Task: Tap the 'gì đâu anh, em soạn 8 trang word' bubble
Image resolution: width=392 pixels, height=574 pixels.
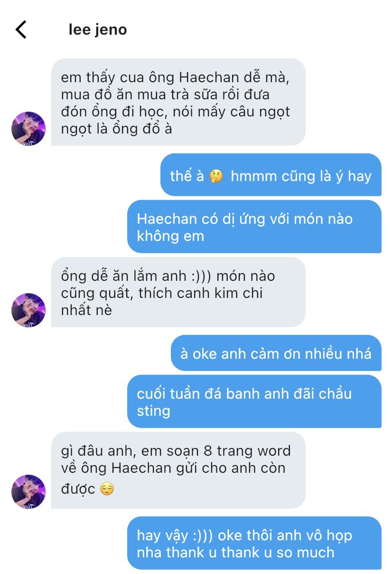Action: point(178,470)
